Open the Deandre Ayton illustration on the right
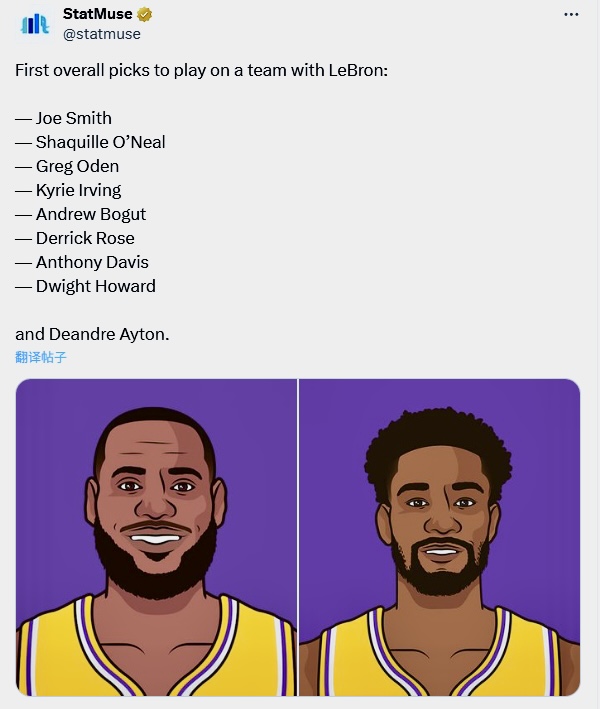Viewport: 600px width, 709px height. point(439,537)
